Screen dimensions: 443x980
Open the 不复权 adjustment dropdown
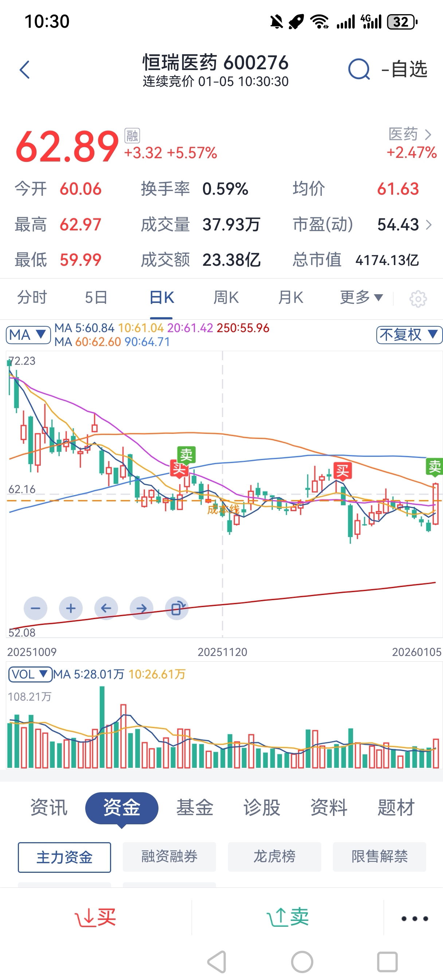(x=409, y=335)
